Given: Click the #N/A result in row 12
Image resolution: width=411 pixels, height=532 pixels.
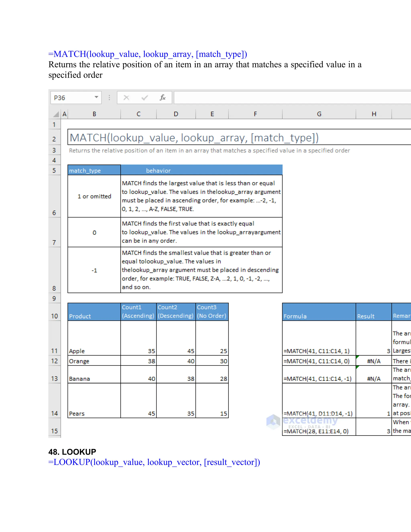Looking at the screenshot, I should pyautogui.click(x=374, y=361).
